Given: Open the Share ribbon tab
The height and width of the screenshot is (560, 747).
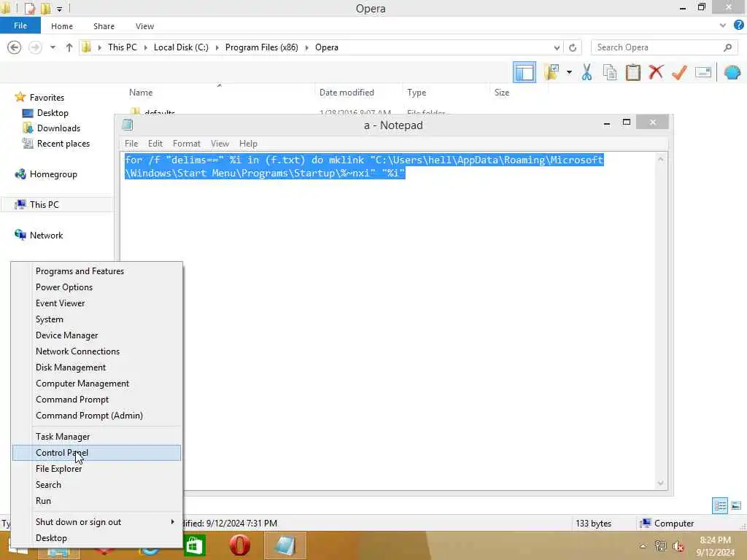Looking at the screenshot, I should tap(104, 26).
